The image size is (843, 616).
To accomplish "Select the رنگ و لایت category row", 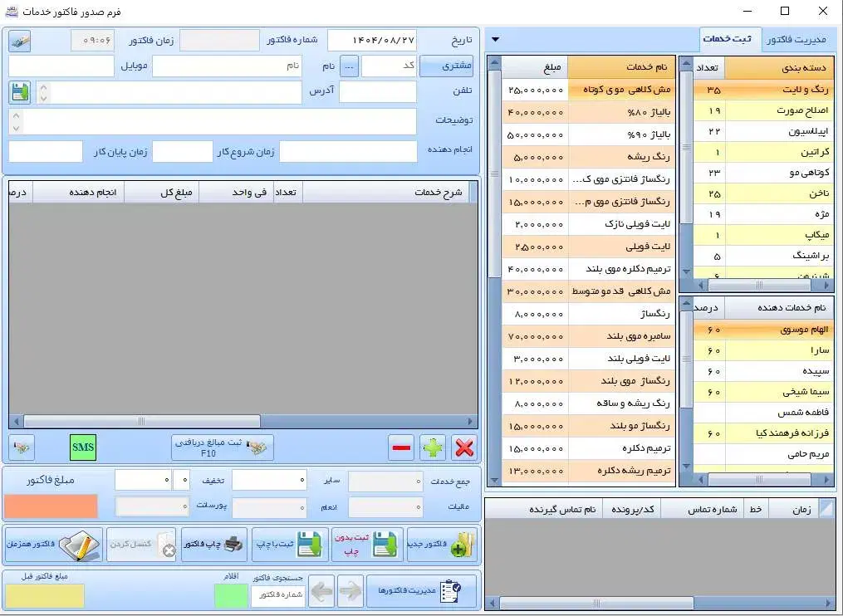I will 763,90.
